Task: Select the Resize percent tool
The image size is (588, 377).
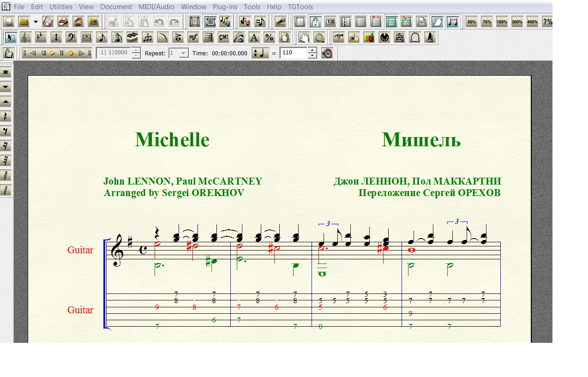Action: click(269, 37)
